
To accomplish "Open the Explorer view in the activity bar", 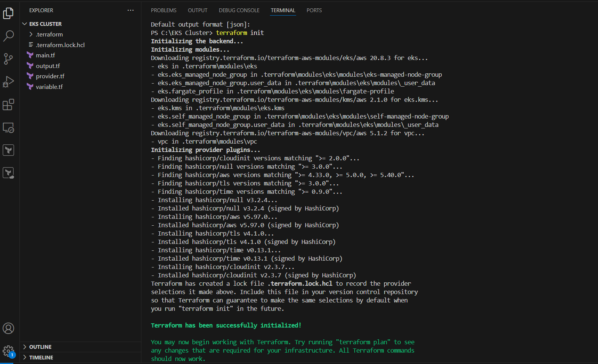I will (x=8, y=13).
